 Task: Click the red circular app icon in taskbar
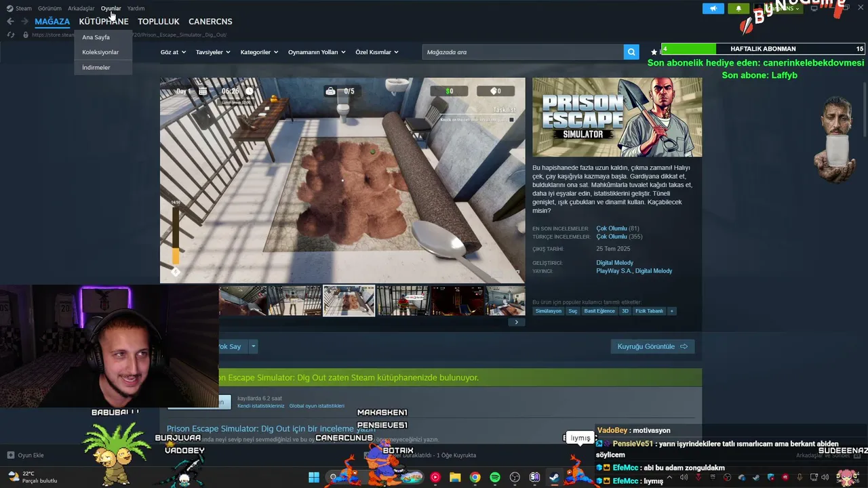click(x=435, y=477)
